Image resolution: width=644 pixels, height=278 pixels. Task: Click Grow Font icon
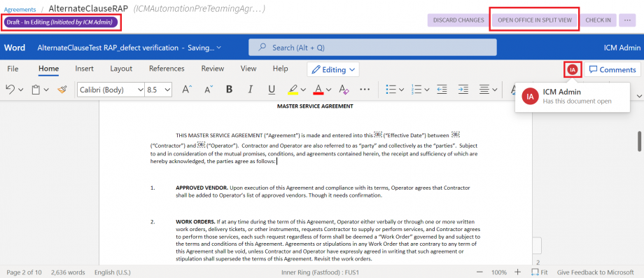(187, 90)
